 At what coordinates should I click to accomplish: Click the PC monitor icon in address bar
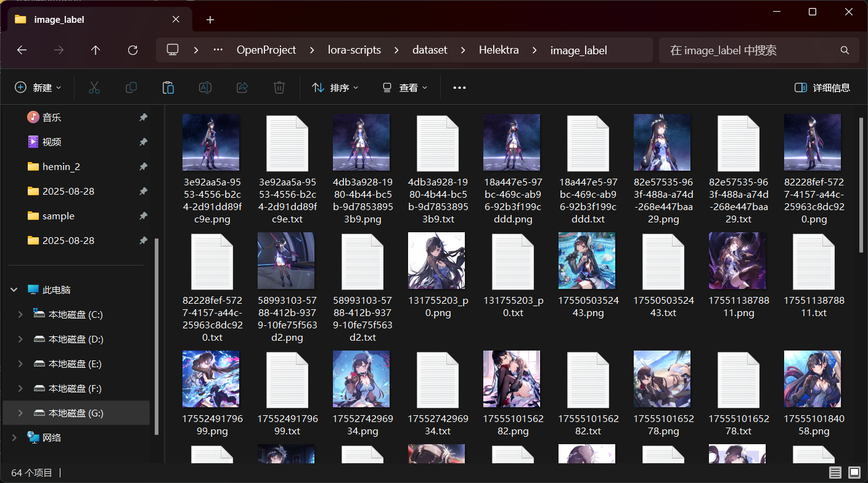point(173,50)
